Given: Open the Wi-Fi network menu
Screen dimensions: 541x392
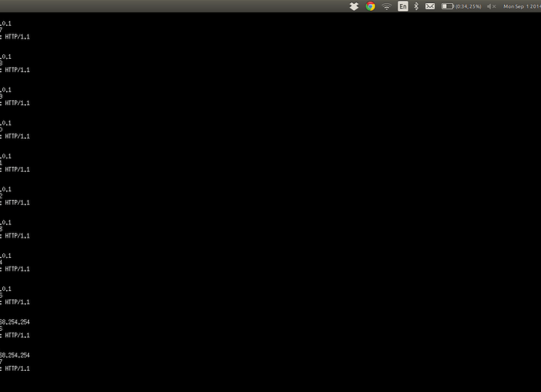Looking at the screenshot, I should [387, 6].
